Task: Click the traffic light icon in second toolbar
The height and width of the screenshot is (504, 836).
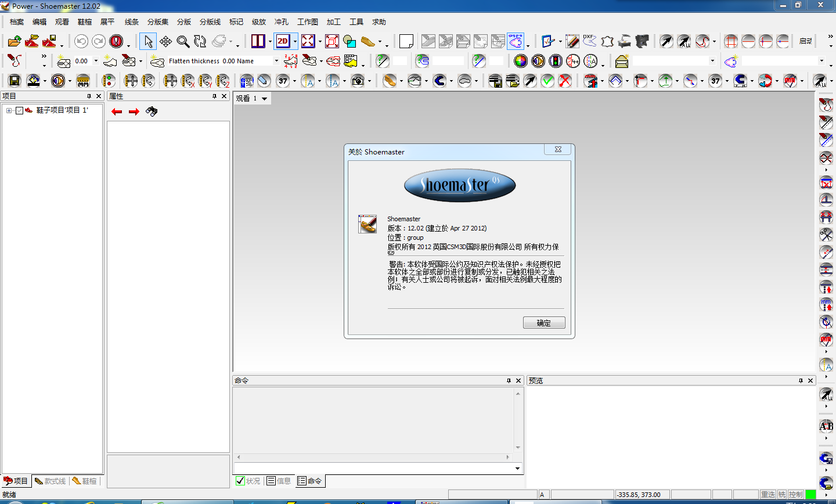Action: coord(556,61)
